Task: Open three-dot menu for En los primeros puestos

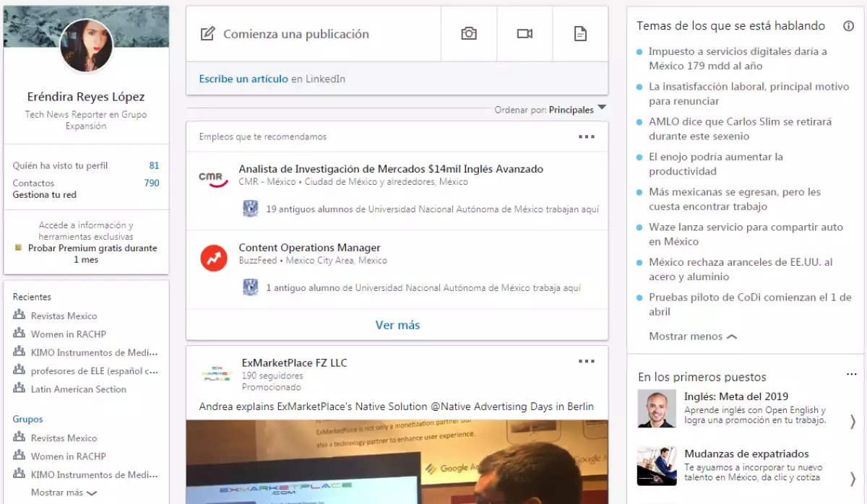Action: [850, 375]
